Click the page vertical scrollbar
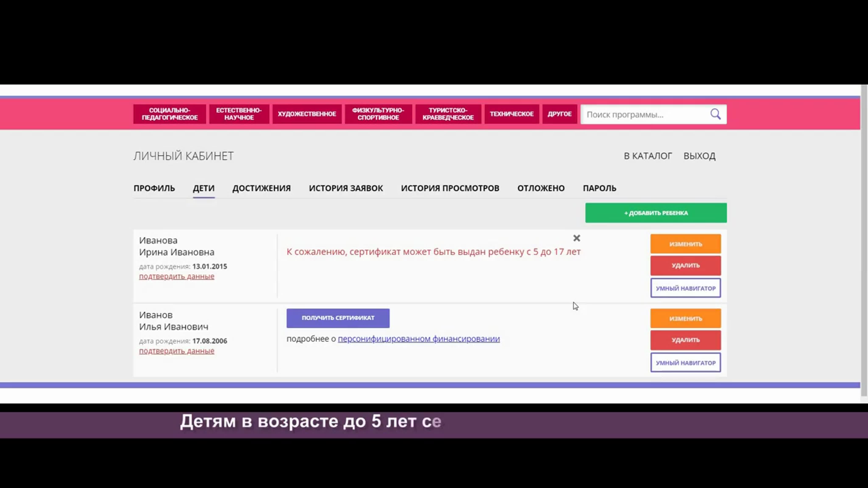Image resolution: width=868 pixels, height=488 pixels. click(x=864, y=240)
